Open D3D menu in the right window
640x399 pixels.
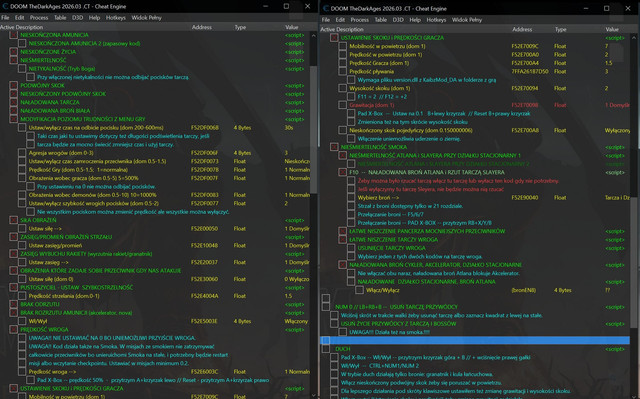[398, 20]
